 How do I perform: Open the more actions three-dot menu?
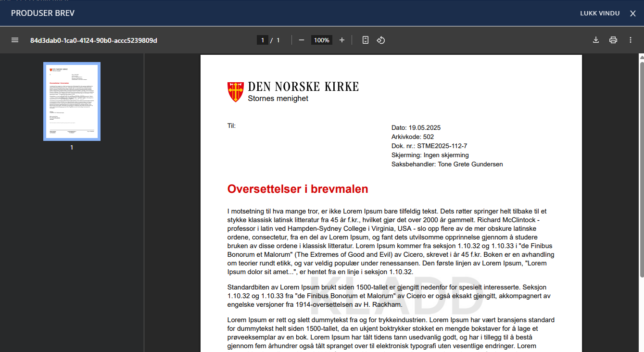coord(631,40)
